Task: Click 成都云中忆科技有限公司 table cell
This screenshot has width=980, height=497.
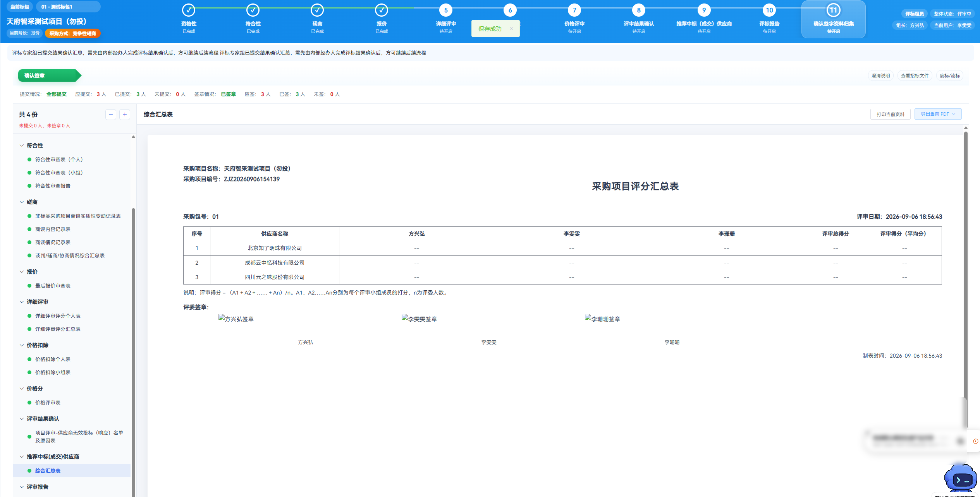Action: point(275,263)
